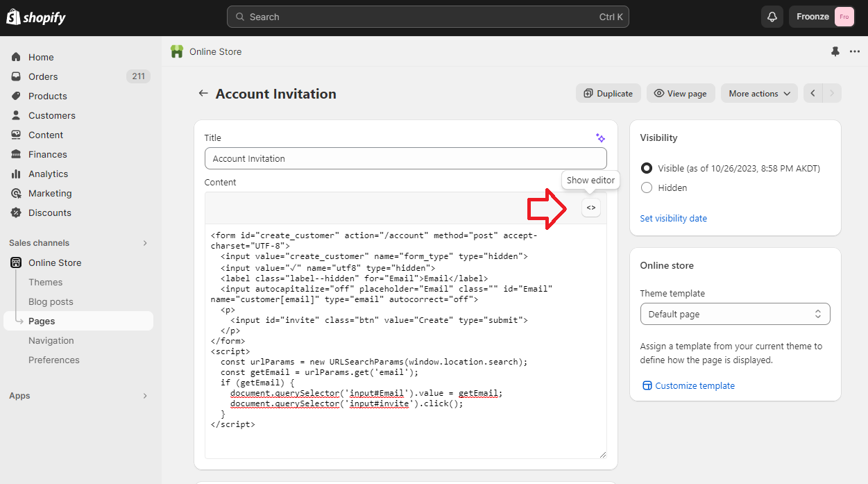Viewport: 868px width, 484px height.
Task: Click the Marketing target icon
Action: (16, 193)
